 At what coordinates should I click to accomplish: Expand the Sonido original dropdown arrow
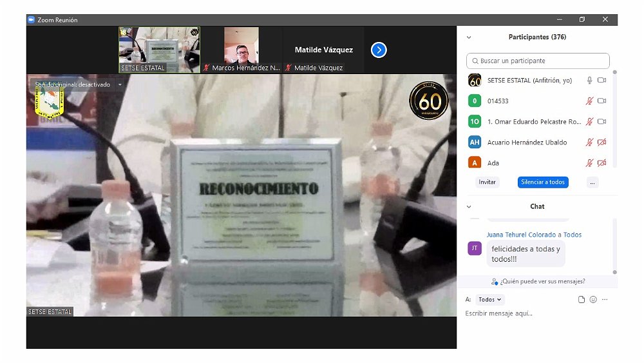point(120,84)
